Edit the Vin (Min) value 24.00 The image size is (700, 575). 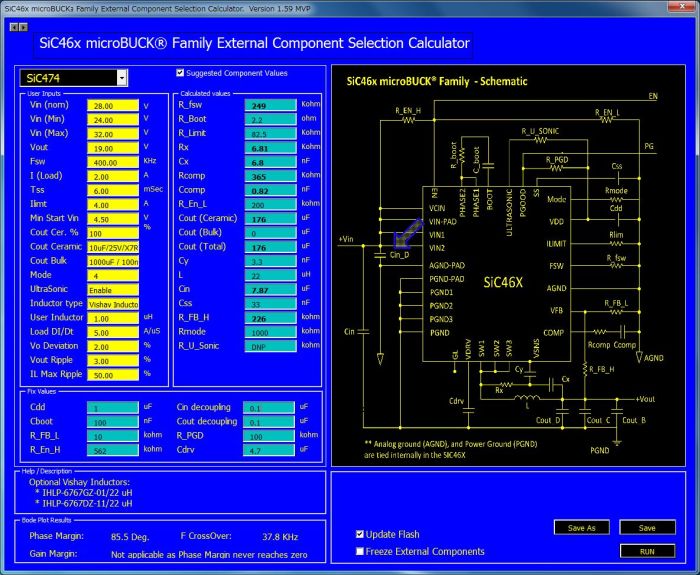[113, 120]
